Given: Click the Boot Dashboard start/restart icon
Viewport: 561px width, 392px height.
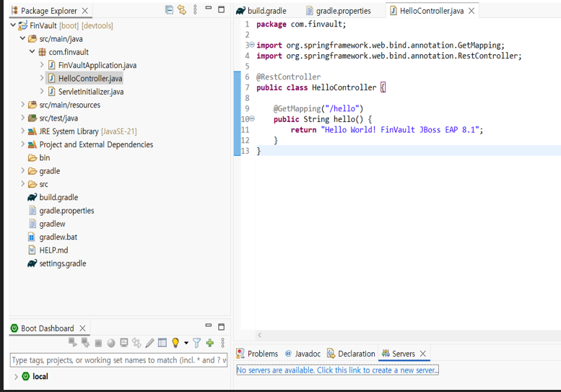Looking at the screenshot, I should [73, 342].
